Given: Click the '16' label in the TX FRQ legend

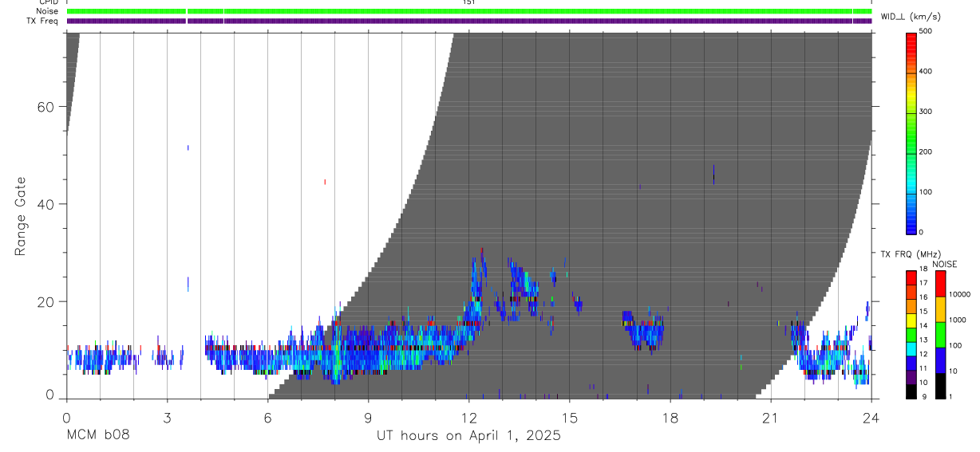Looking at the screenshot, I should click(x=924, y=297).
